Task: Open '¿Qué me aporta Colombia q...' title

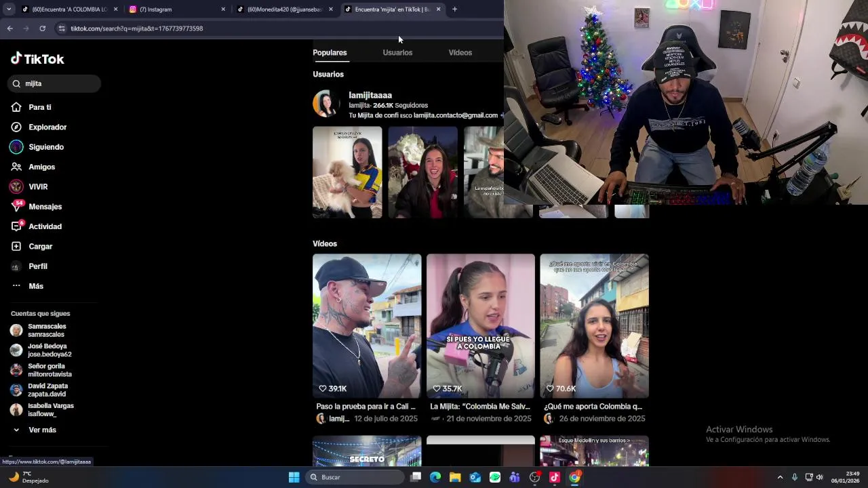Action: point(593,407)
